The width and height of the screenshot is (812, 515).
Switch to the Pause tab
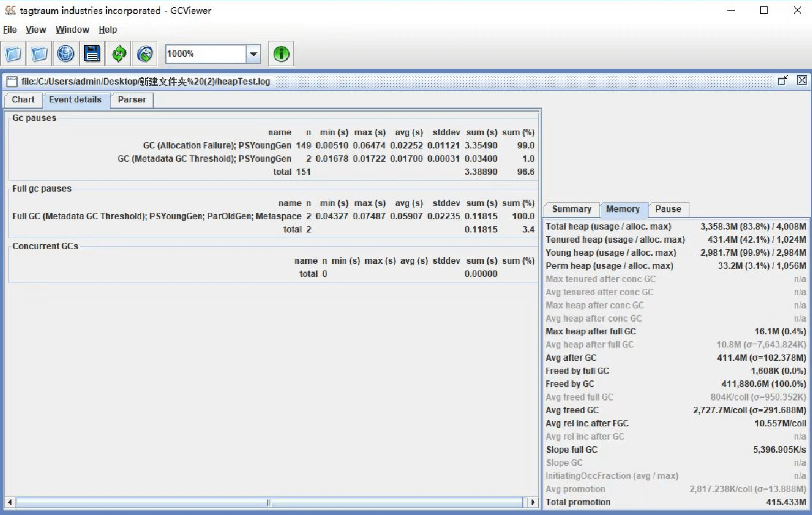668,209
